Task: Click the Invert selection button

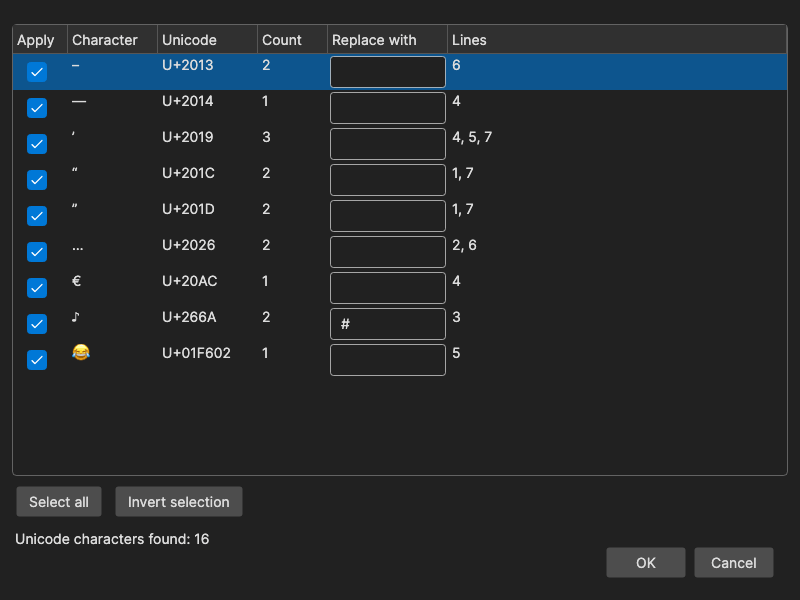Action: [179, 502]
